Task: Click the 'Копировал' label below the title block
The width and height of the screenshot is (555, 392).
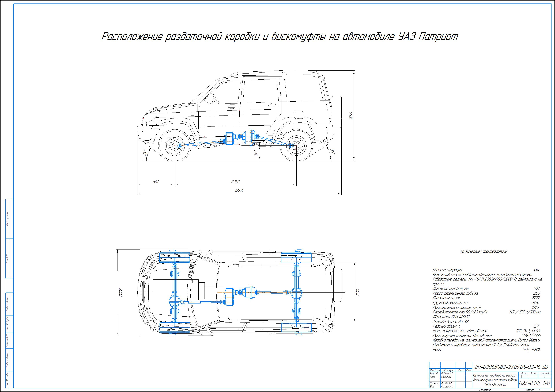Action: pyautogui.click(x=485, y=390)
